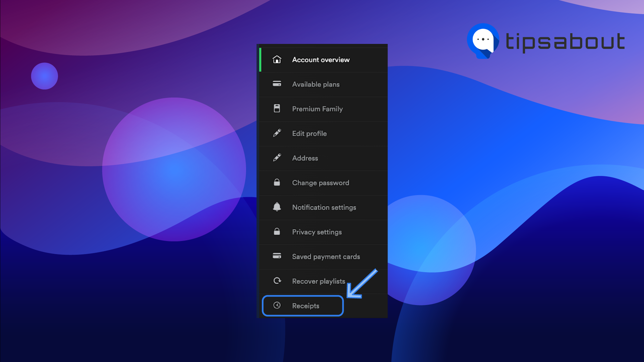Click the Premium Family account icon
644x362 pixels.
pos(277,109)
